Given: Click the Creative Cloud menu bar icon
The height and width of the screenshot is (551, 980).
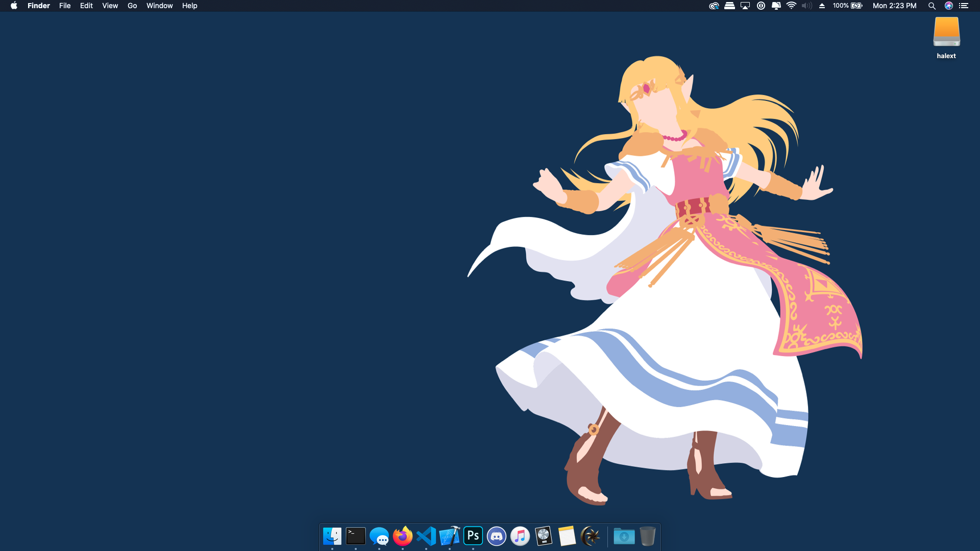Looking at the screenshot, I should tap(714, 6).
